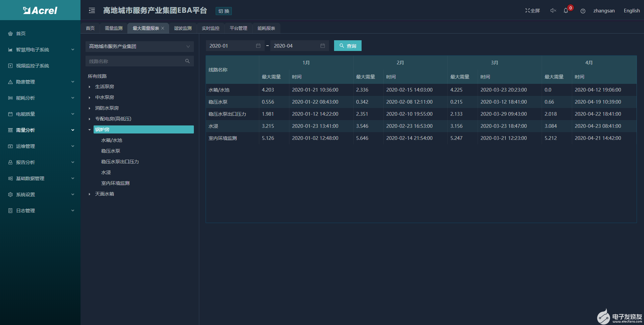Click time 2020-02-08 12:11:00
The height and width of the screenshot is (325, 644).
tap(410, 102)
